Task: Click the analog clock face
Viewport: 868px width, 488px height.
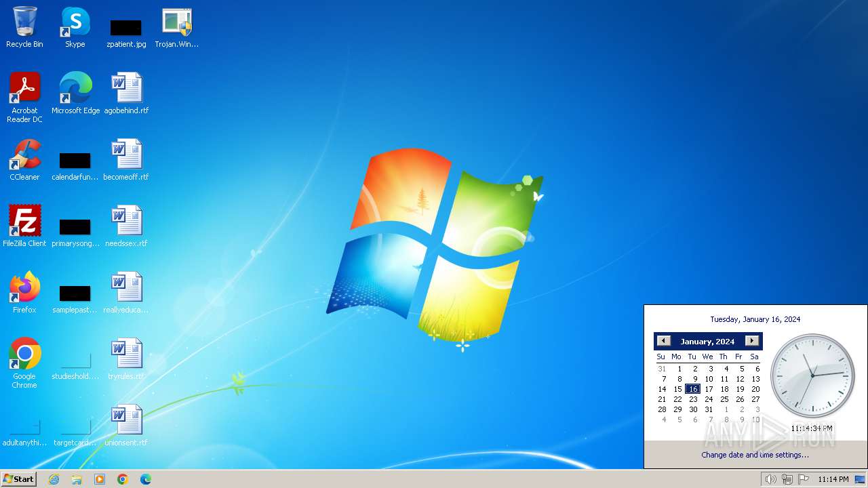Action: [x=812, y=375]
